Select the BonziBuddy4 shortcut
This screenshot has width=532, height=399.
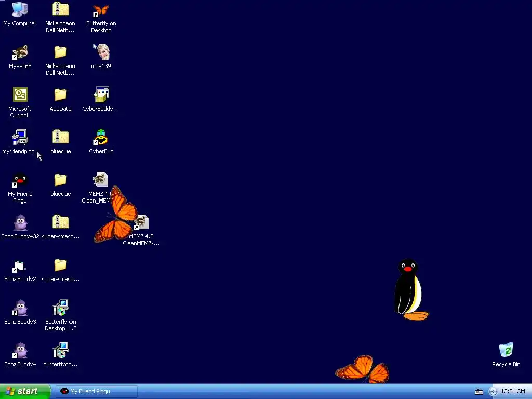tap(20, 351)
